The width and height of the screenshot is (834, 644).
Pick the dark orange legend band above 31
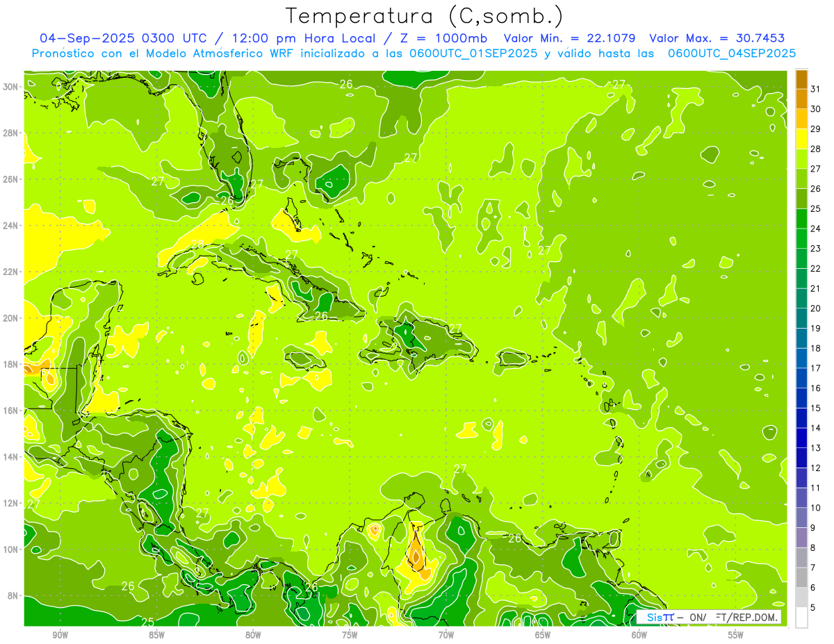click(801, 79)
